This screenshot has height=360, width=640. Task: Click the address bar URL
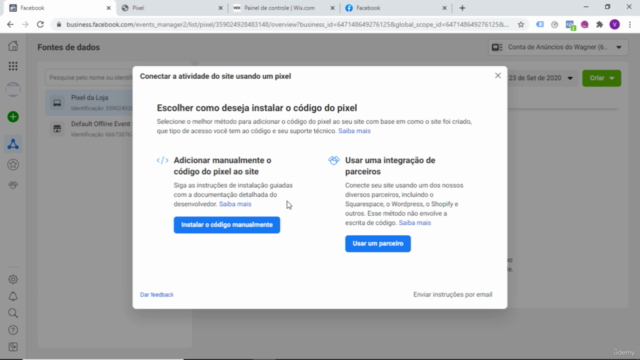pyautogui.click(x=287, y=24)
